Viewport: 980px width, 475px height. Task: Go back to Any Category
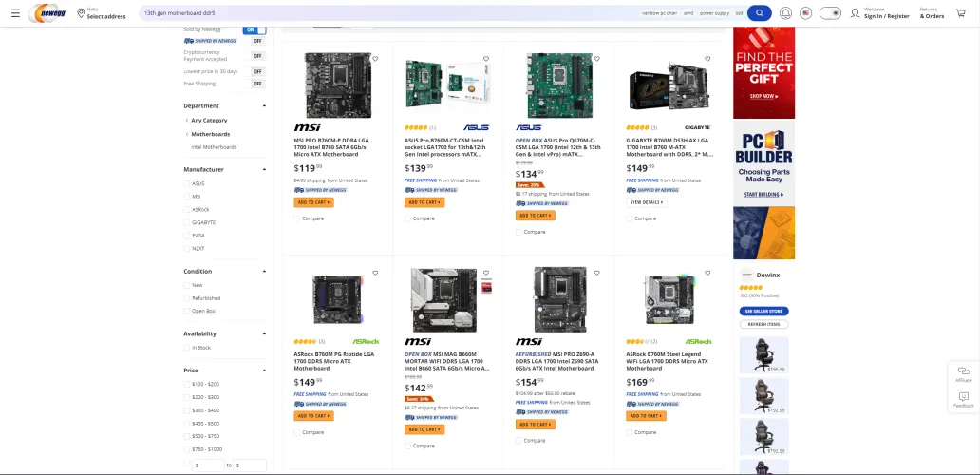coord(209,121)
